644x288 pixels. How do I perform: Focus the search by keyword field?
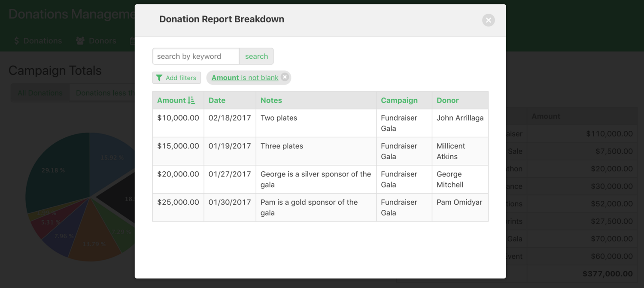pyautogui.click(x=196, y=56)
